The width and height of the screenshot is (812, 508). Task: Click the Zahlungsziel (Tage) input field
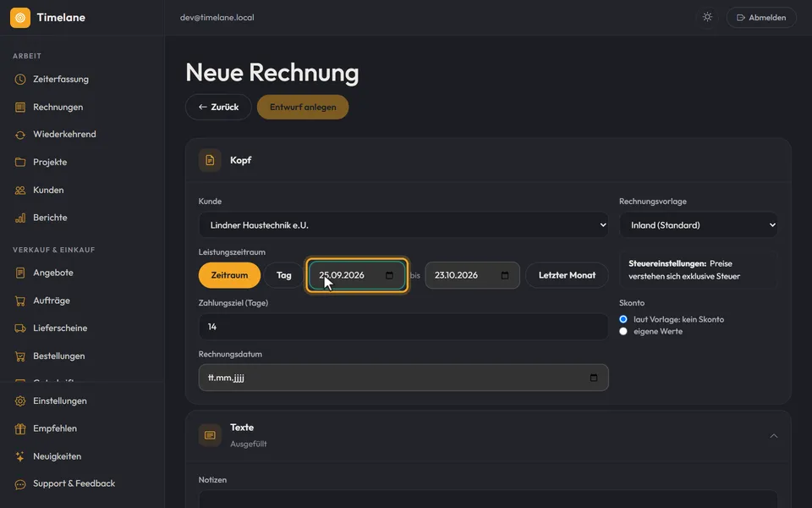(403, 327)
